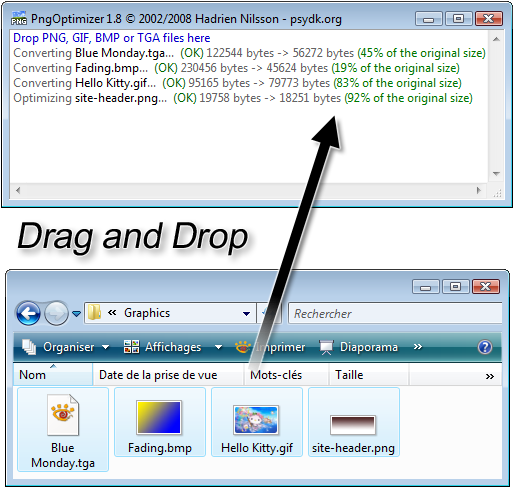Click PngOptimizer vertical scrollbar down arrow
Screen dimensions: 513x487
coord(496,174)
